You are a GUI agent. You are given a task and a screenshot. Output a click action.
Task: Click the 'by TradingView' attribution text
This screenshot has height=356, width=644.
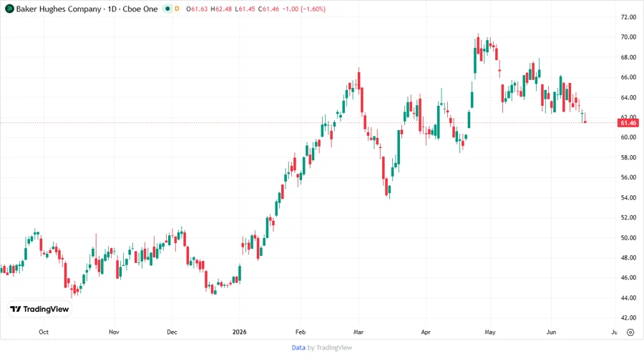point(330,347)
